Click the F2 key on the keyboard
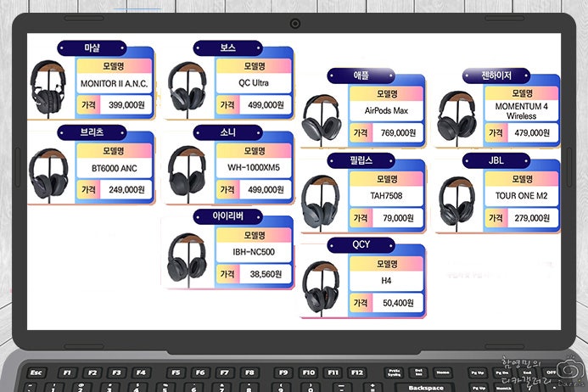 [92, 372]
